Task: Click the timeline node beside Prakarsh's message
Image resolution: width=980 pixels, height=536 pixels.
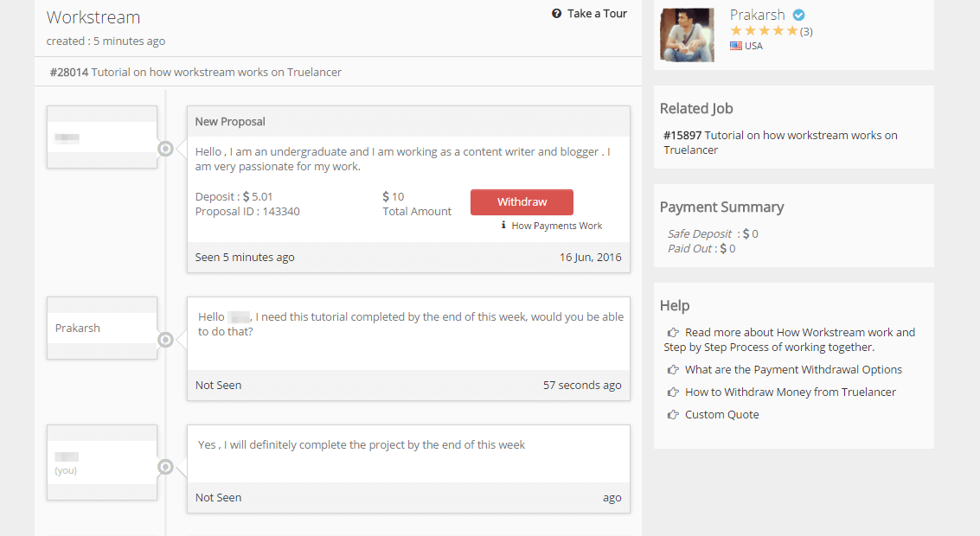Action: click(x=166, y=340)
